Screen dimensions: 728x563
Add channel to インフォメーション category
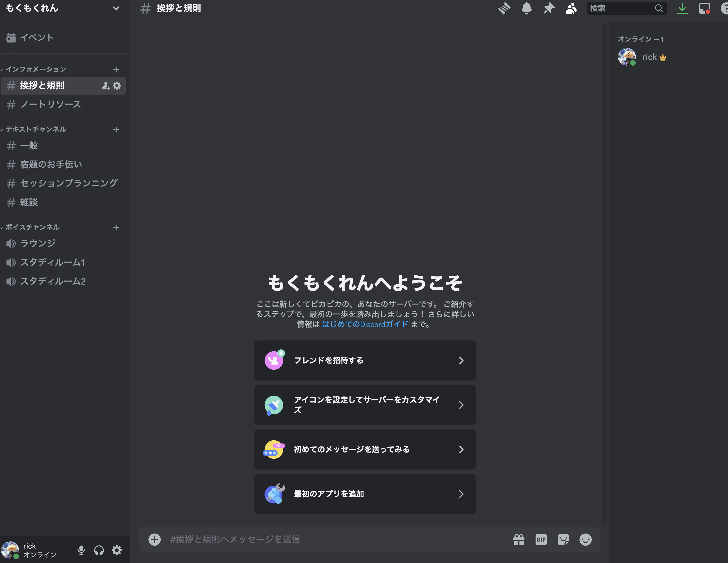pos(116,69)
